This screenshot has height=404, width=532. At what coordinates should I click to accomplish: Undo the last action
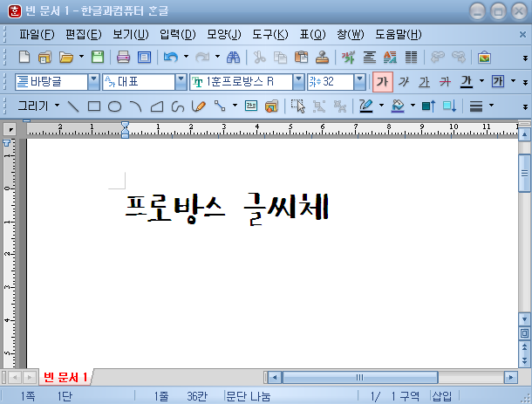(171, 57)
